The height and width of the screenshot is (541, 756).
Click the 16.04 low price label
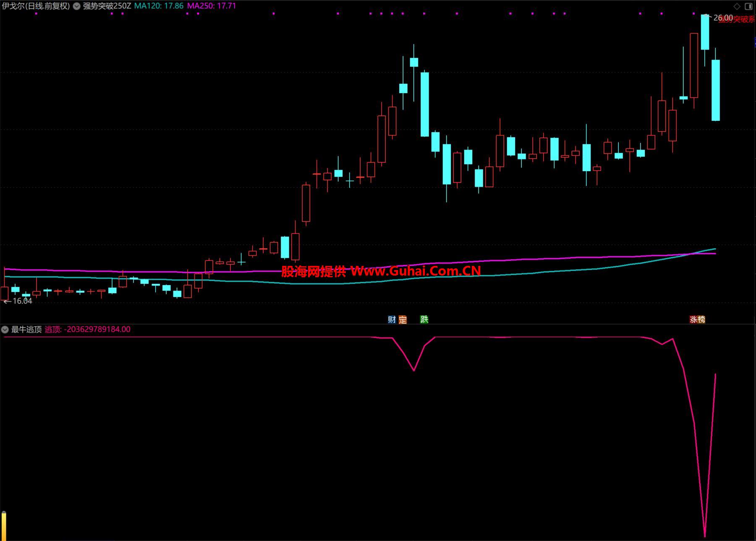pos(22,301)
